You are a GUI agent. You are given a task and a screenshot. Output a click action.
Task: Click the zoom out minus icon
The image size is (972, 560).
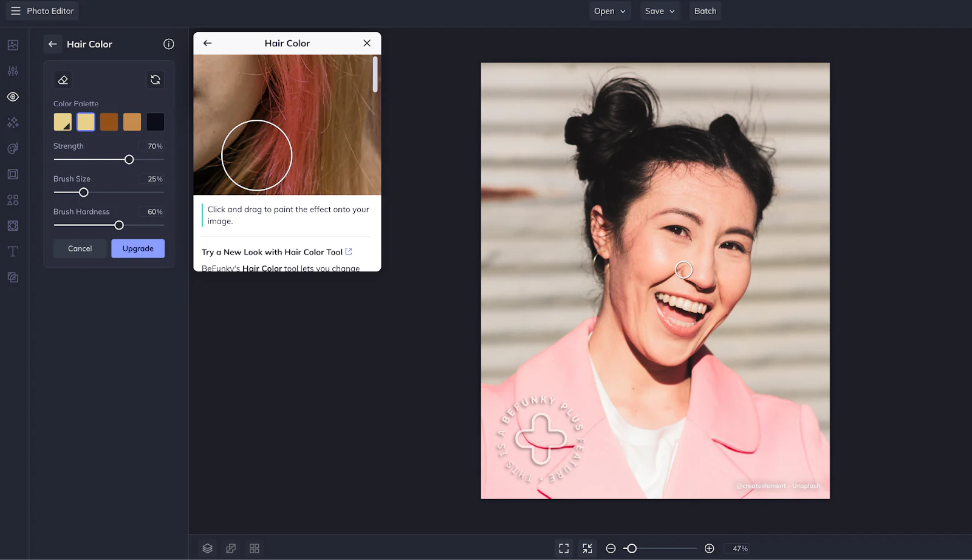(x=611, y=548)
